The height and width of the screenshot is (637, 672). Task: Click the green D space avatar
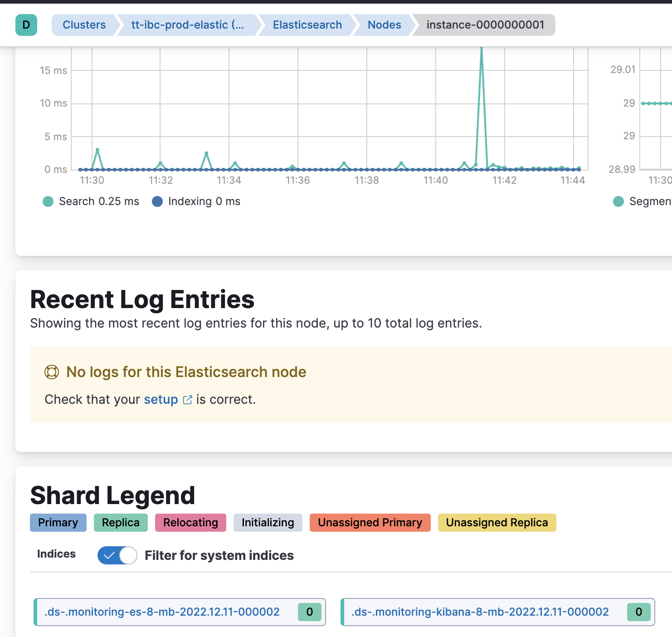[26, 25]
